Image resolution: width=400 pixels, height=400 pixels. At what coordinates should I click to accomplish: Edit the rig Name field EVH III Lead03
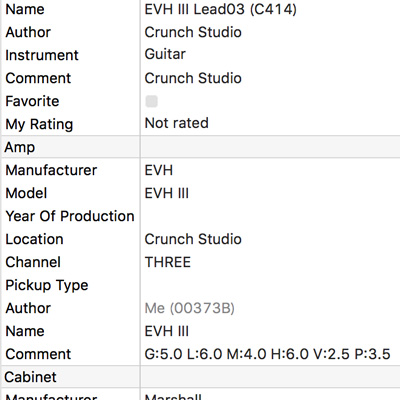pyautogui.click(x=270, y=9)
